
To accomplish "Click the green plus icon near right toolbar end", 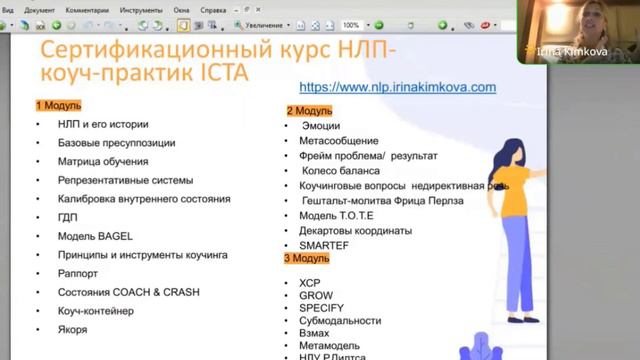I will [x=442, y=25].
